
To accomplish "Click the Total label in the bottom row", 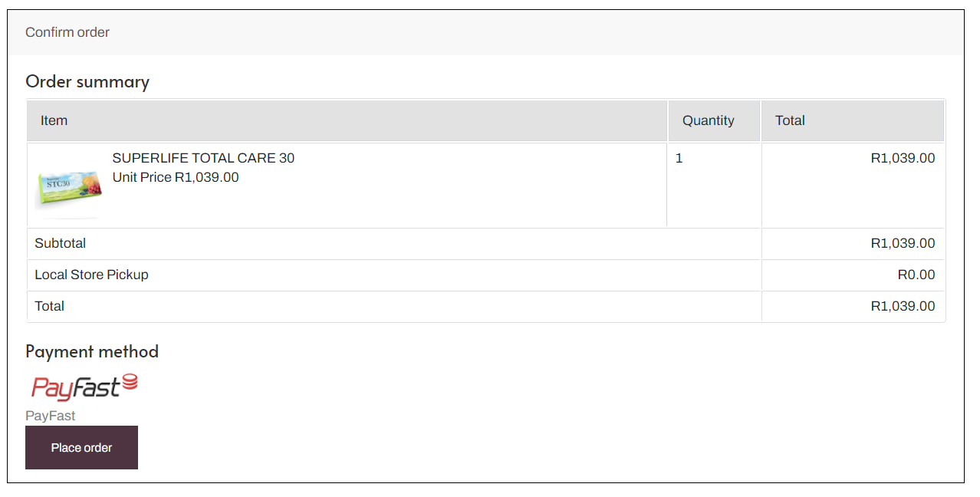I will (x=50, y=306).
